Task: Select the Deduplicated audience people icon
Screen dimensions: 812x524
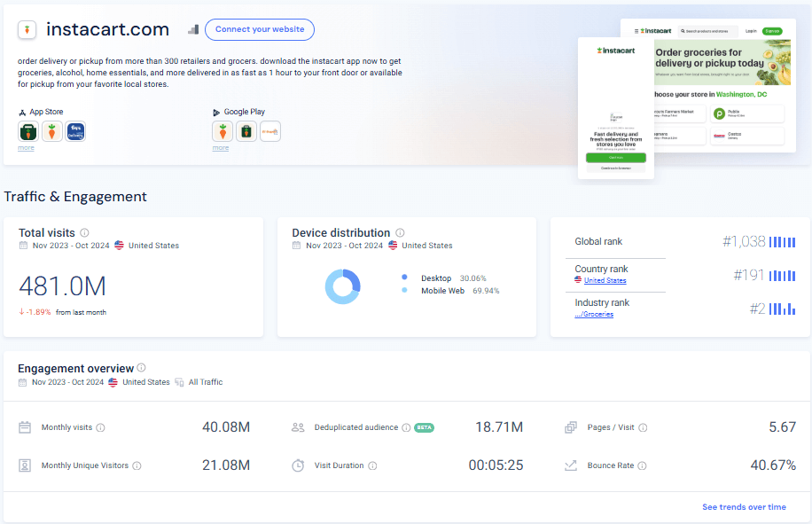Action: pyautogui.click(x=296, y=426)
